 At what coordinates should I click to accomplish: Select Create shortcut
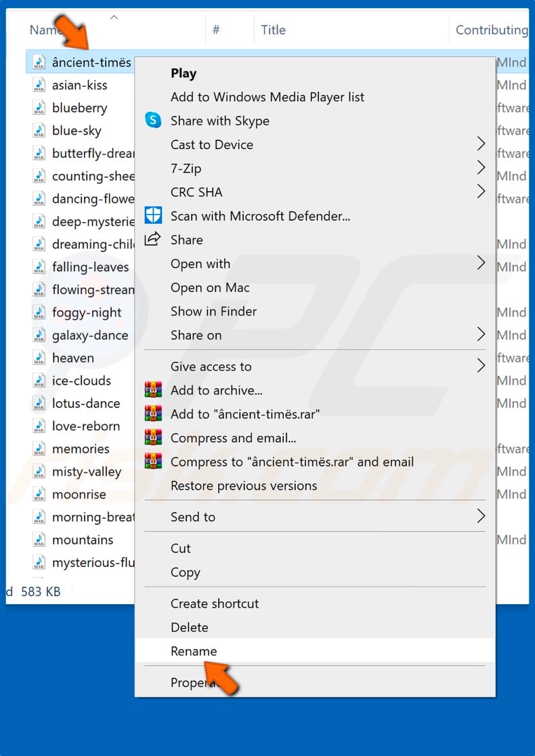[x=315, y=603]
